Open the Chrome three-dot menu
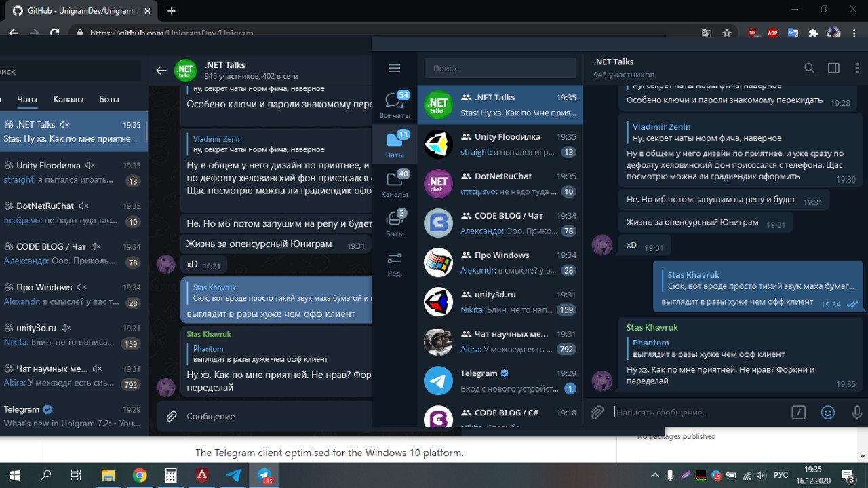The image size is (868, 488). pyautogui.click(x=856, y=33)
